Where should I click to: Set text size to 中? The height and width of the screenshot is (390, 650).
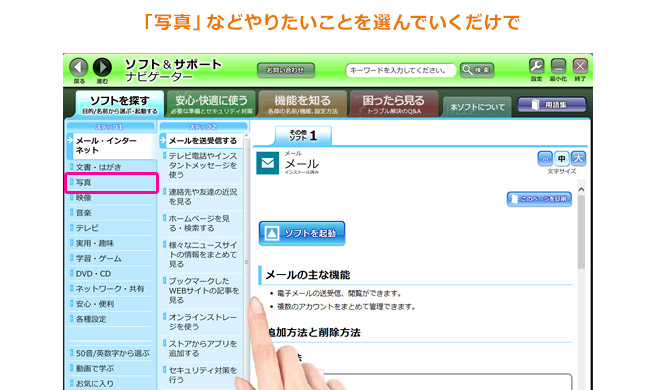(561, 158)
